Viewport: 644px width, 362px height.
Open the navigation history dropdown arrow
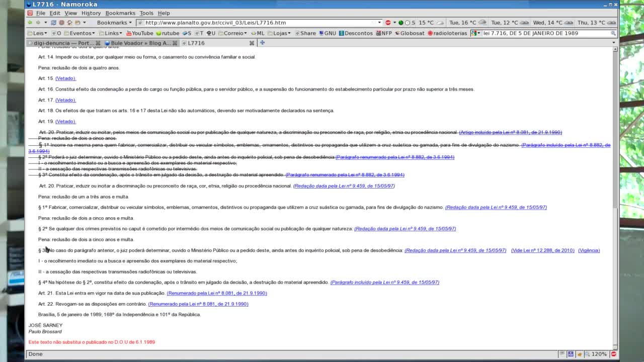[46, 23]
